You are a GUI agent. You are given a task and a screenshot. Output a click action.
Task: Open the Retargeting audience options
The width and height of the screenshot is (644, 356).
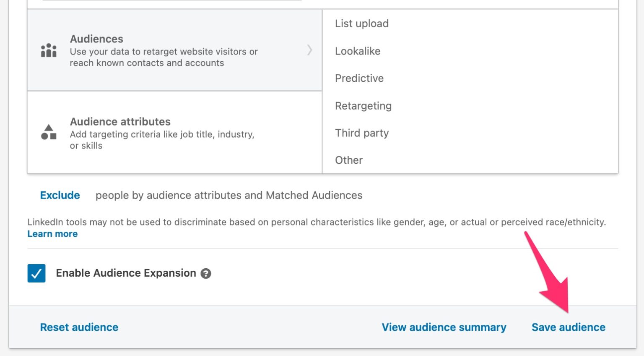tap(363, 106)
